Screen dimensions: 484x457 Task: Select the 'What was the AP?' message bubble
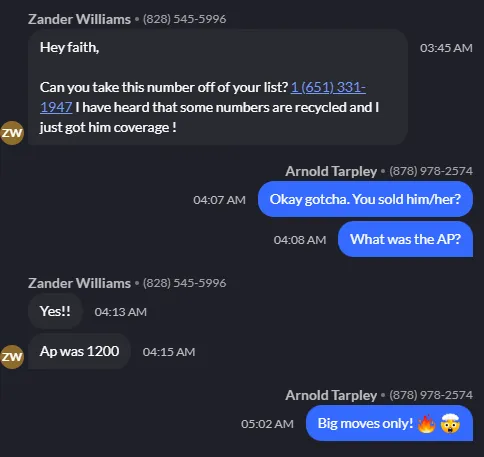click(405, 239)
